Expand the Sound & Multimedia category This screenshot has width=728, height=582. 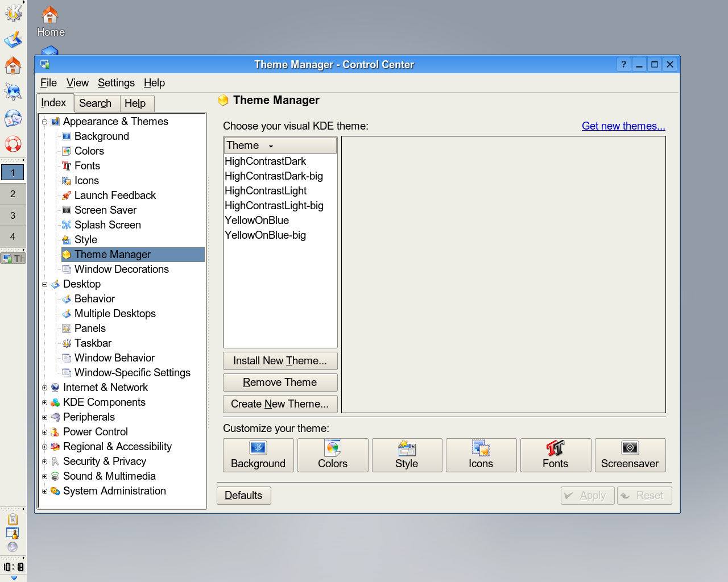point(44,476)
